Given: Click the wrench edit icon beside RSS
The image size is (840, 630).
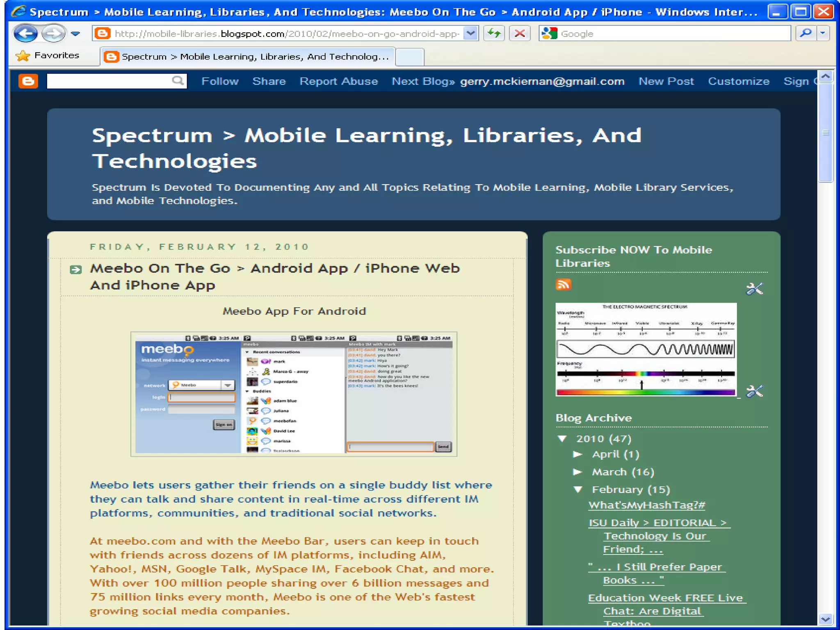Looking at the screenshot, I should coord(754,289).
